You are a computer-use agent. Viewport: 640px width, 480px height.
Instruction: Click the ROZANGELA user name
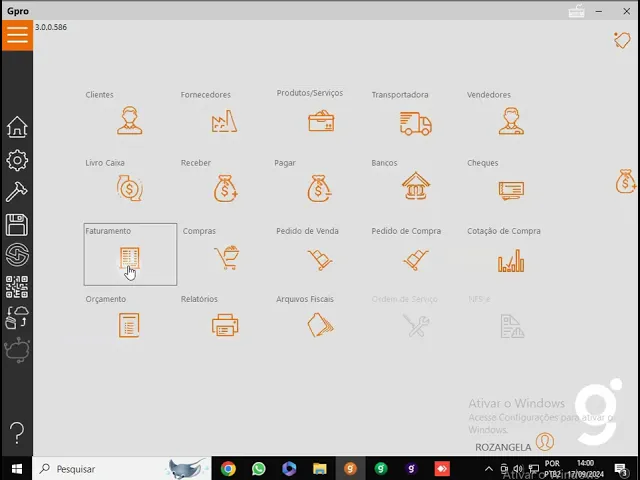[x=503, y=447]
